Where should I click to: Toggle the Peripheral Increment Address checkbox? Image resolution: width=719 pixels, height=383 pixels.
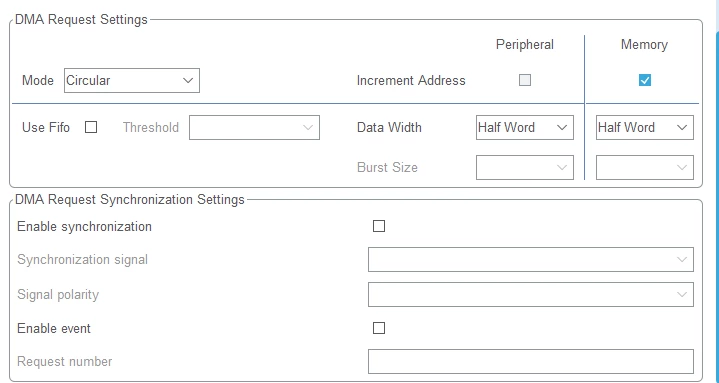tap(525, 80)
